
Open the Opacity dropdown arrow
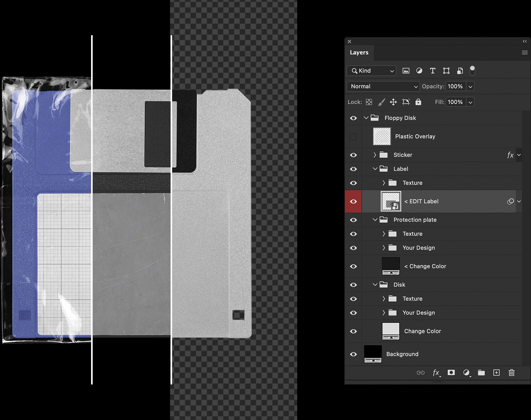coord(470,86)
